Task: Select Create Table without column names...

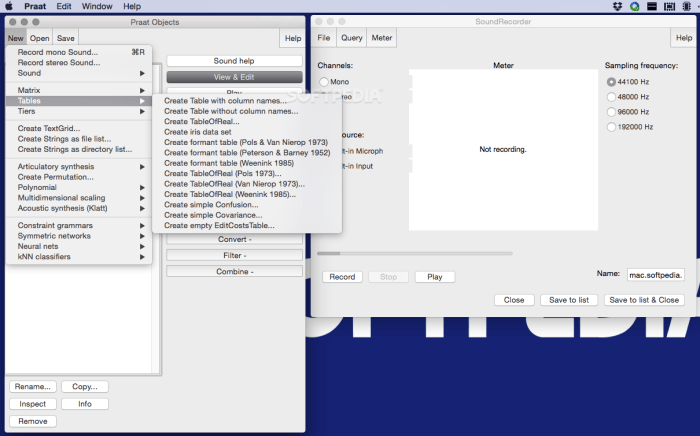Action: coord(247,111)
